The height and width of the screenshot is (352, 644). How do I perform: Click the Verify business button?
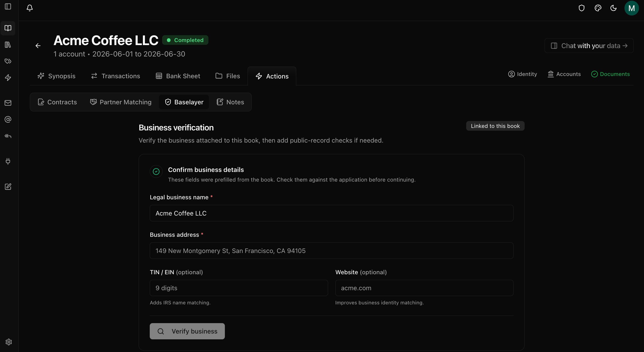pyautogui.click(x=187, y=331)
